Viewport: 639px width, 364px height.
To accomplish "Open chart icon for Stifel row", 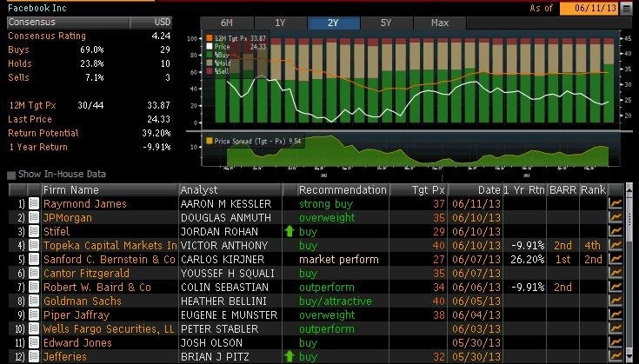I will click(x=616, y=231).
